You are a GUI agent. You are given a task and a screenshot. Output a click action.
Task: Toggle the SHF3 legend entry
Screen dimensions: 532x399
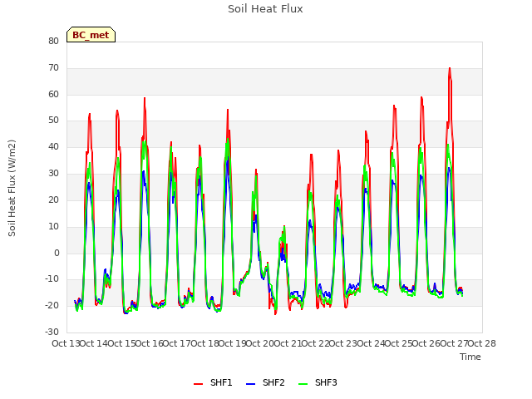(318, 382)
